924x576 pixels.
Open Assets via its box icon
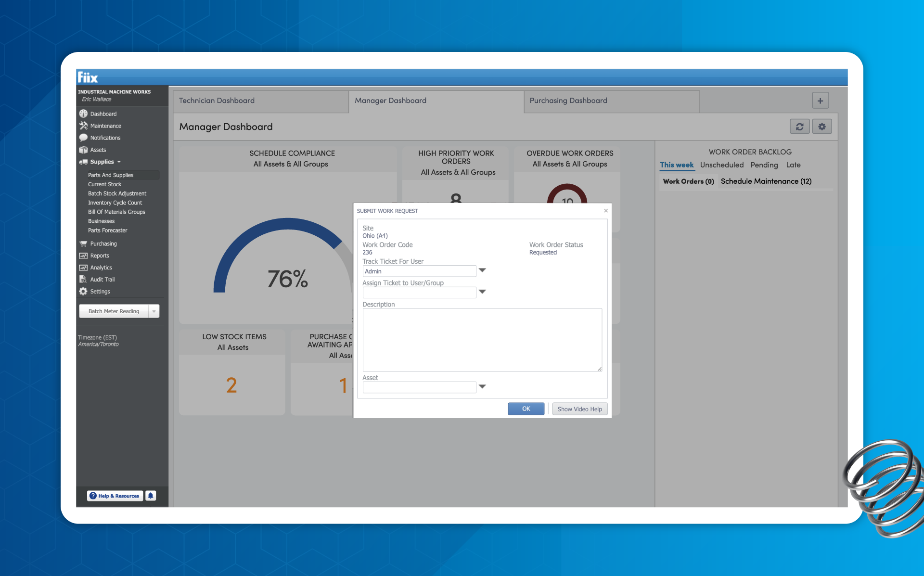83,150
